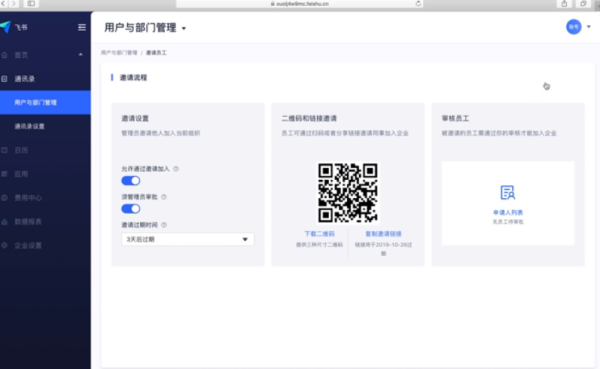600x369 pixels.
Task: Click the 审核员工 card title
Action: click(455, 118)
